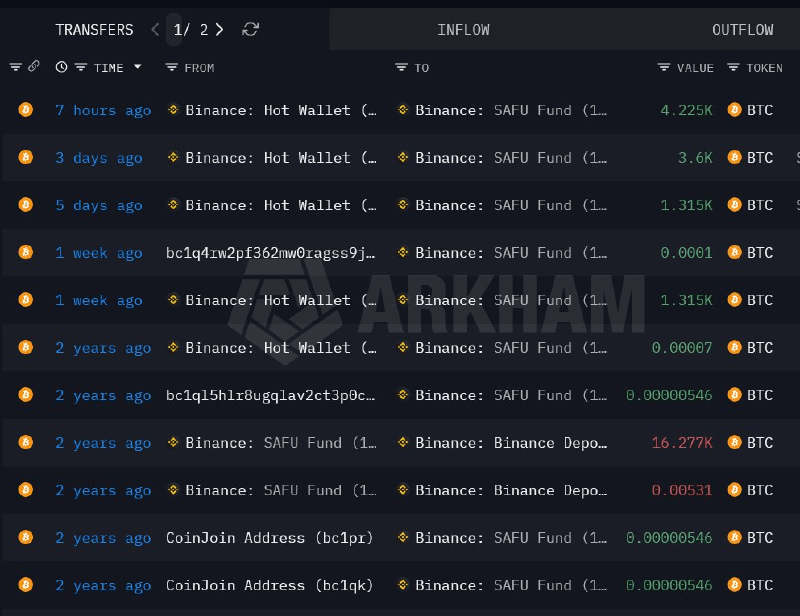
Task: Click the red 0.00531 value
Action: coord(682,490)
